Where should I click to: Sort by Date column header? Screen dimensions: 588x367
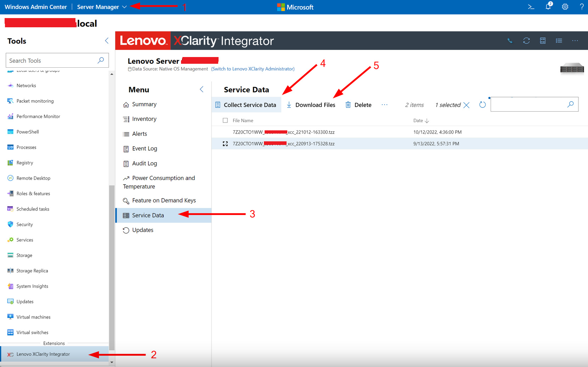[x=421, y=120]
